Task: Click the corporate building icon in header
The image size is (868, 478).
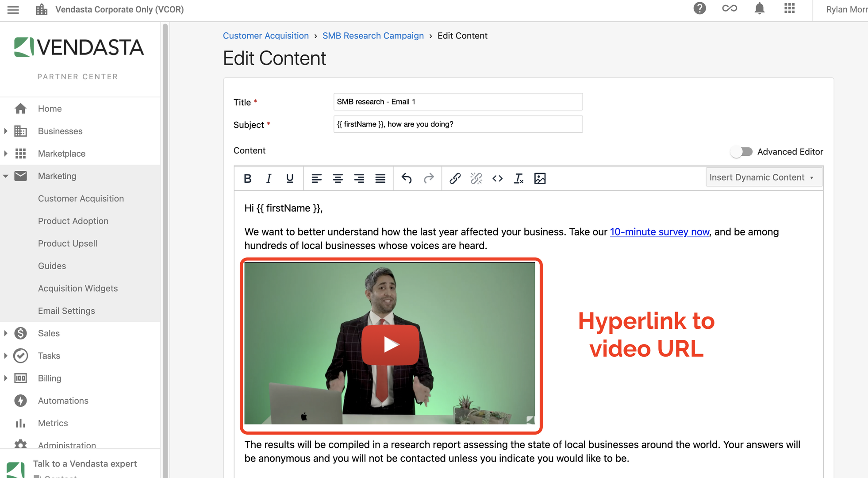Action: 42,9
